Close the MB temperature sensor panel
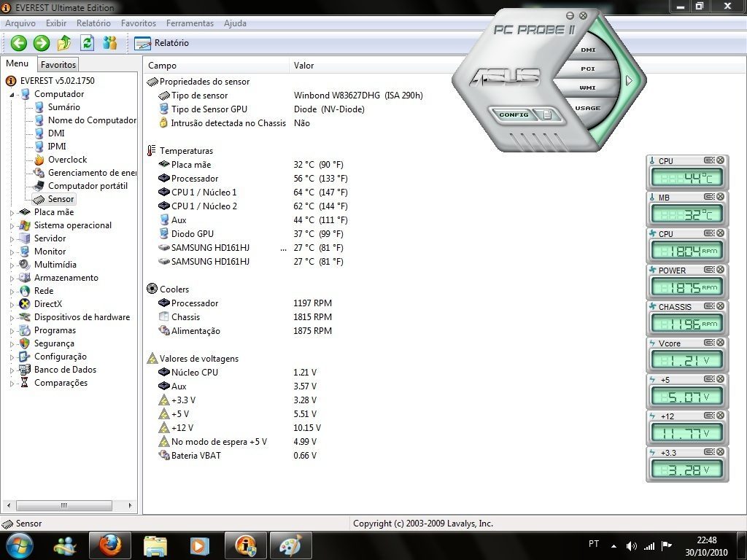 (x=720, y=197)
